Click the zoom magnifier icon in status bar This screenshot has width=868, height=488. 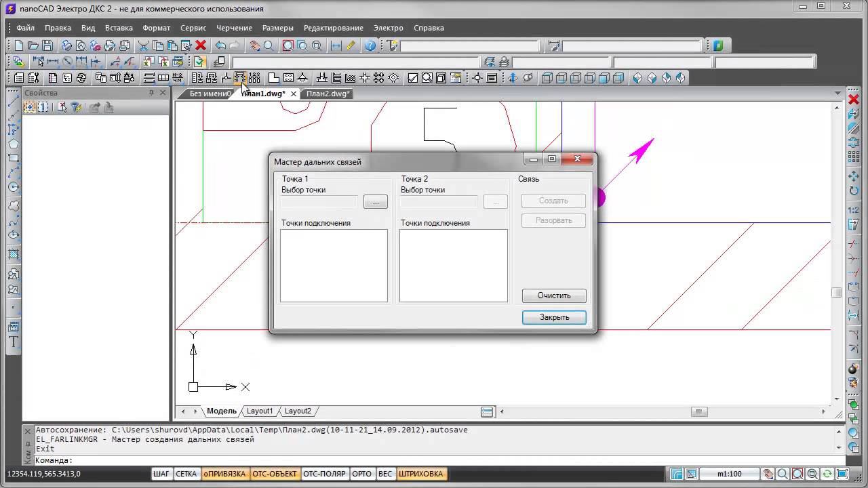(x=783, y=474)
